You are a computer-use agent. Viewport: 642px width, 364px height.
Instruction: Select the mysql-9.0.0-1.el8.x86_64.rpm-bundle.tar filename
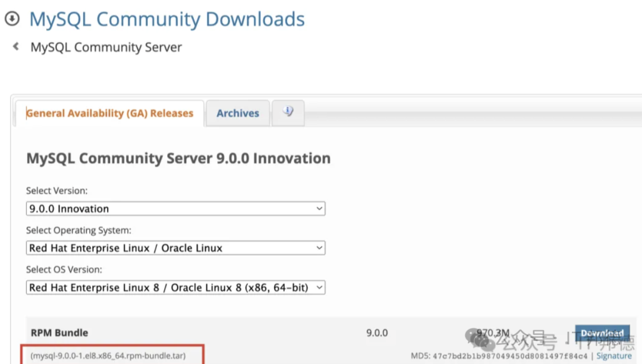point(108,356)
